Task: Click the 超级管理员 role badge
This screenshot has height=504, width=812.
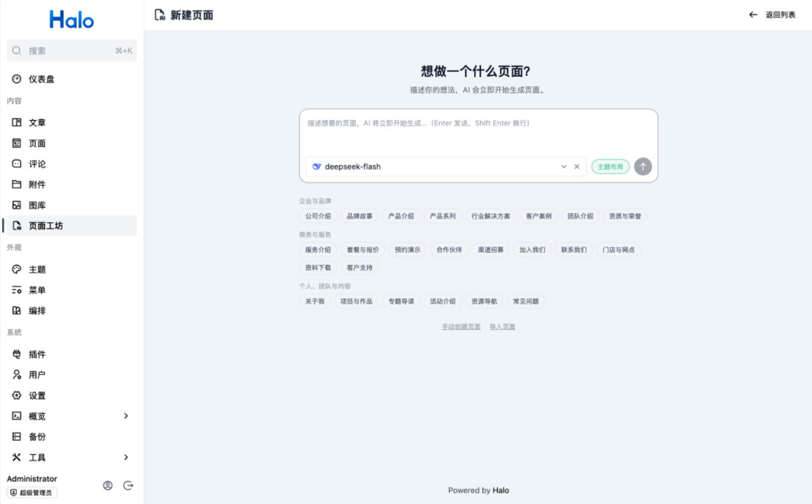Action: tap(32, 493)
